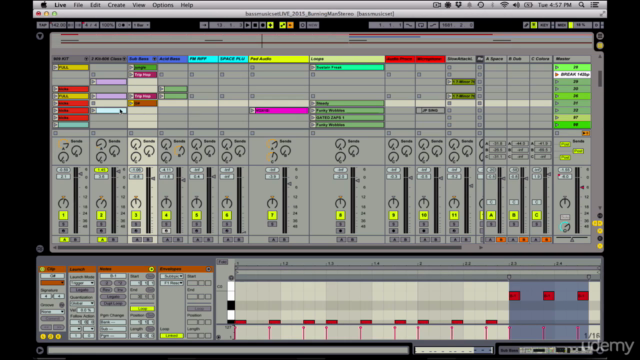Toggle the computer MIDI keyboard icon
The width and height of the screenshot is (640, 360).
[x=534, y=25]
